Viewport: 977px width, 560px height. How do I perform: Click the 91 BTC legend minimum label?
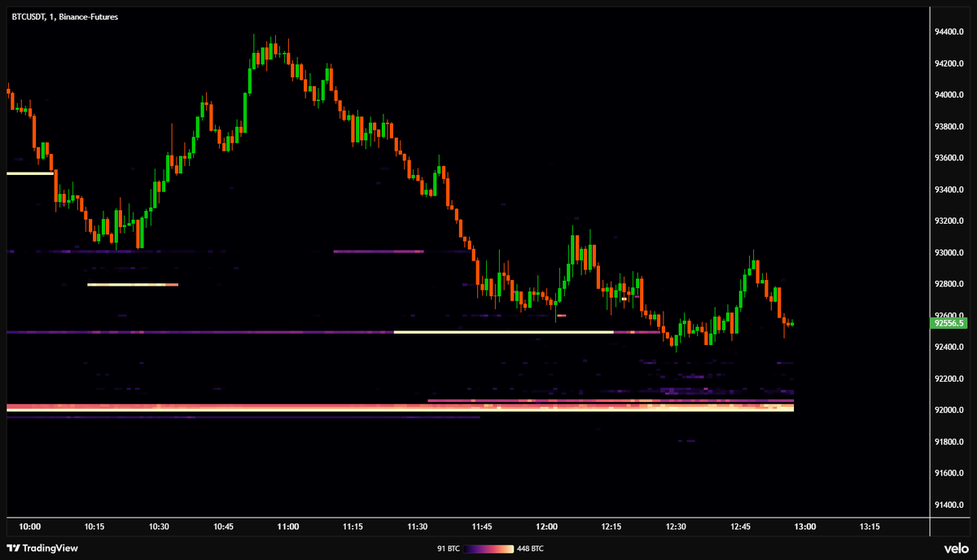(x=449, y=549)
